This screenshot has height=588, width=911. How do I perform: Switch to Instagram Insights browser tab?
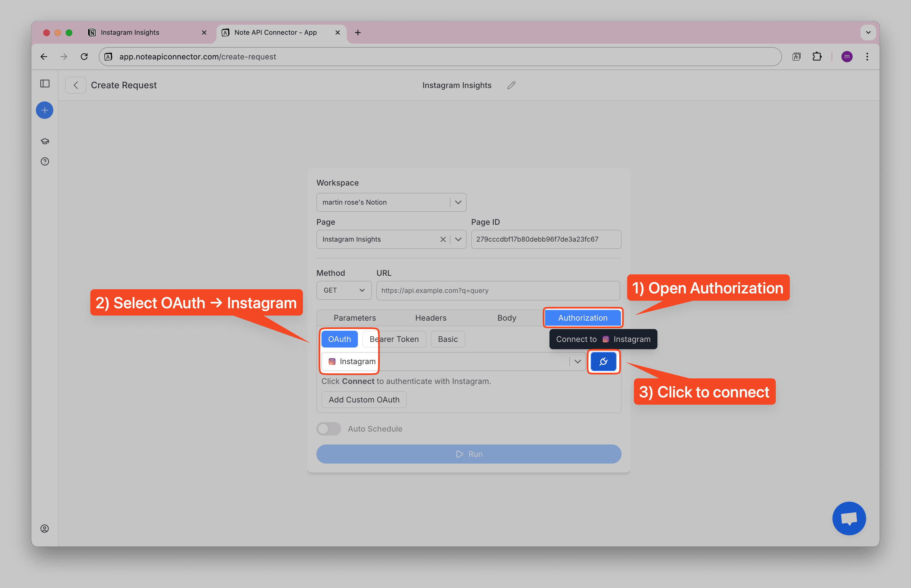147,33
